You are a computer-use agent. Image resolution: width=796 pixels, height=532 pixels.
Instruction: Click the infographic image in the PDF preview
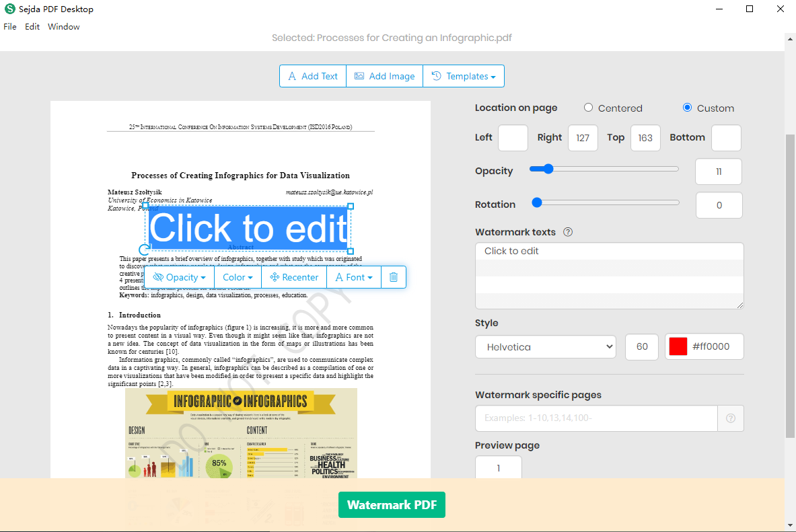tap(241, 433)
